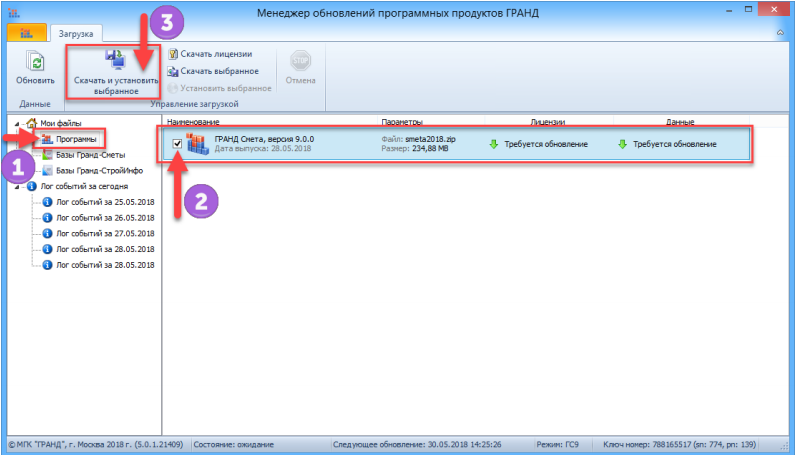The height and width of the screenshot is (455, 795).
Task: Click ГРАНД Смета, версия 9.0.0 text
Action: [x=264, y=139]
